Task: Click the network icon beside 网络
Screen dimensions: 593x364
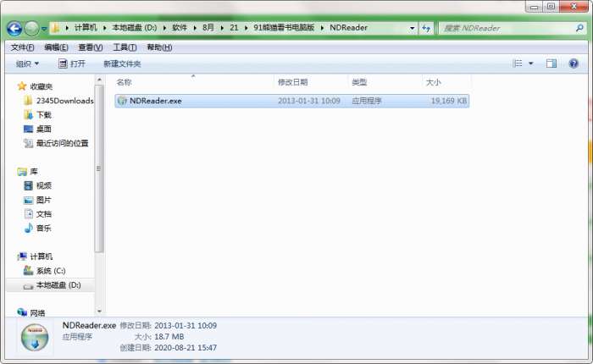Action: 22,312
